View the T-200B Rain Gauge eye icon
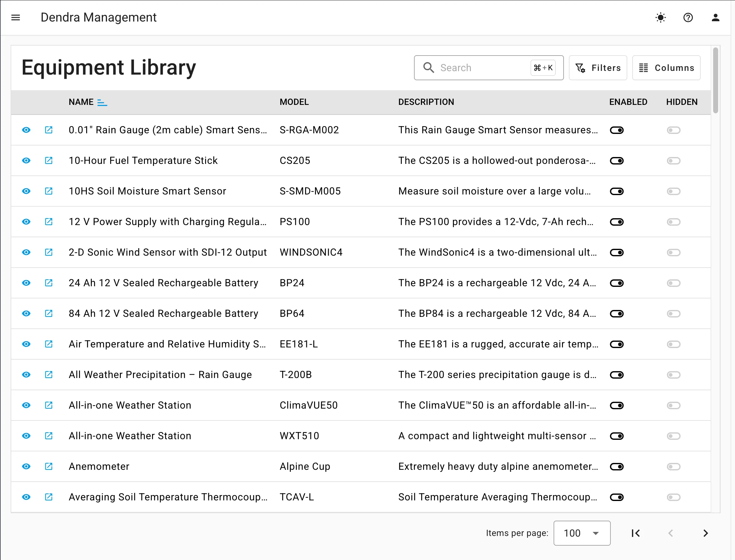The image size is (735, 560). point(26,375)
